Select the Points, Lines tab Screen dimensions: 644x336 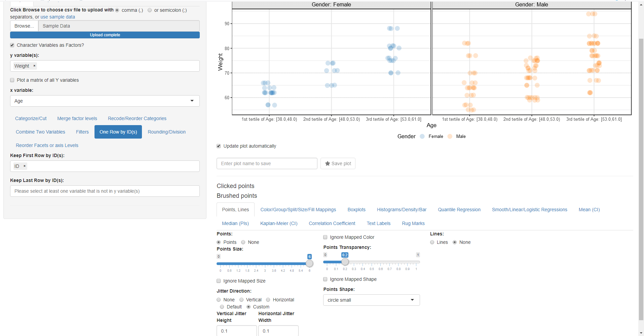[235, 210]
